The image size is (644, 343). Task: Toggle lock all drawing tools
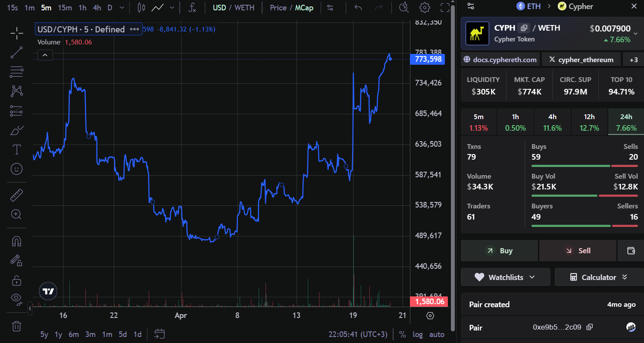point(17,280)
